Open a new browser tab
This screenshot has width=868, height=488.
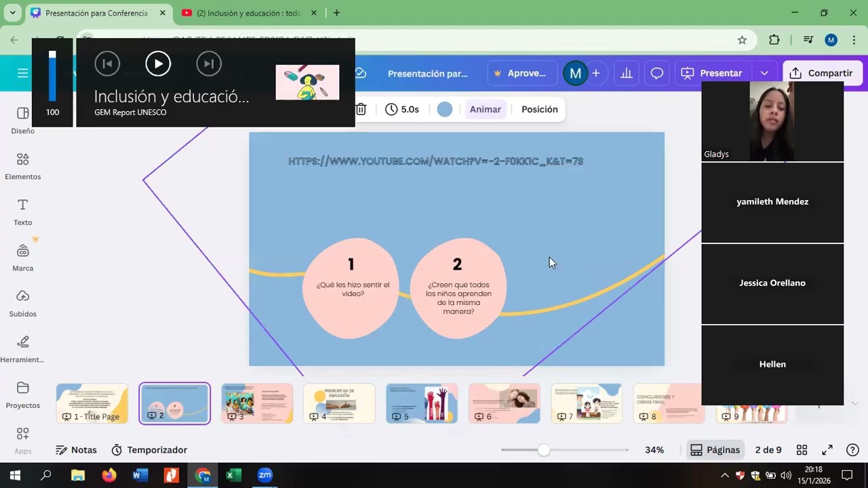tap(337, 13)
